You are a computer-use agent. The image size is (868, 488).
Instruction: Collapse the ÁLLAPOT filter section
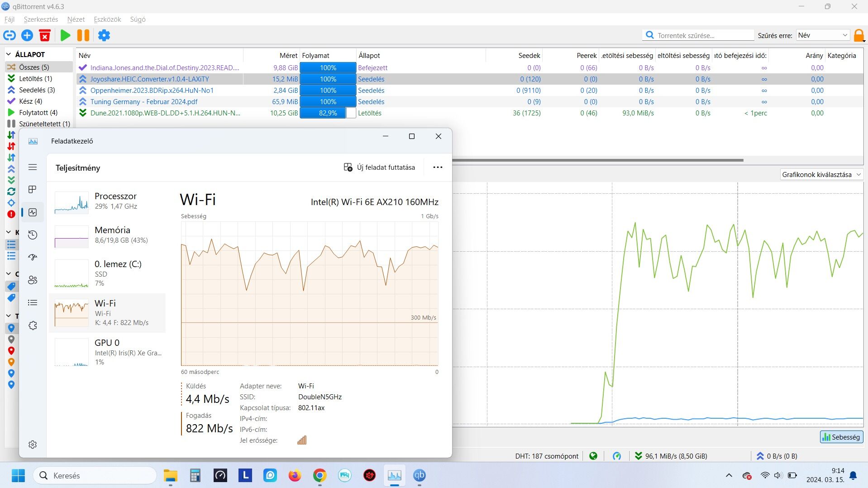click(9, 54)
